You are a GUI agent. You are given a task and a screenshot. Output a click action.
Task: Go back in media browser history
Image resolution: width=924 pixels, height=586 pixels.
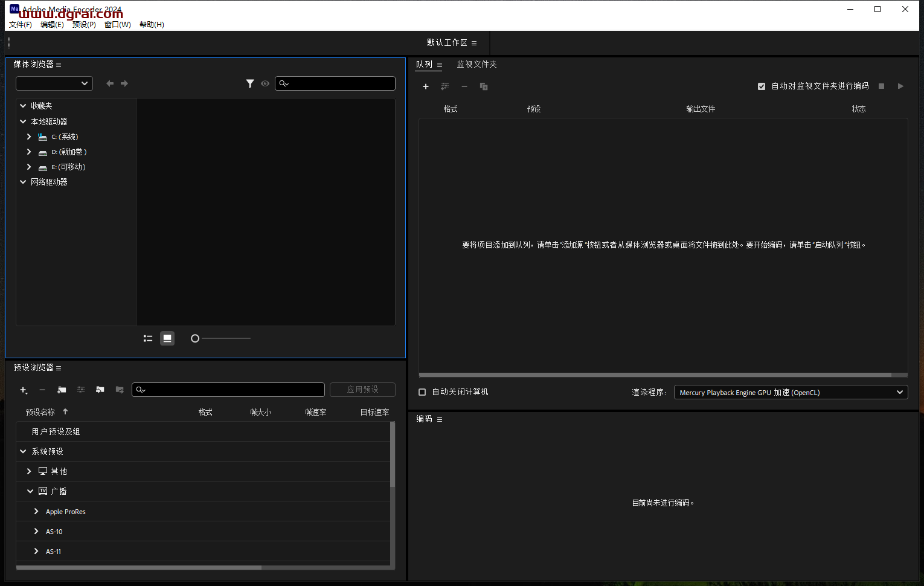click(x=110, y=83)
